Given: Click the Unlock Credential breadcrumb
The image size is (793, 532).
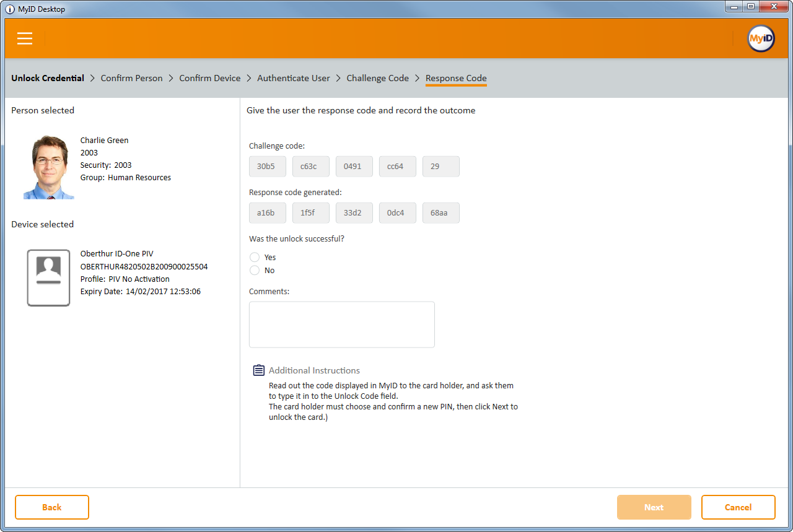Looking at the screenshot, I should [48, 78].
